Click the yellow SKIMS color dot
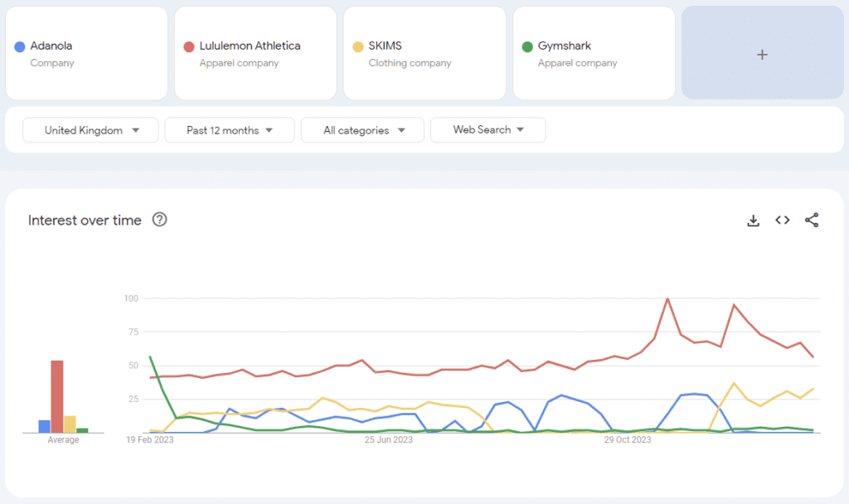 pyautogui.click(x=357, y=46)
